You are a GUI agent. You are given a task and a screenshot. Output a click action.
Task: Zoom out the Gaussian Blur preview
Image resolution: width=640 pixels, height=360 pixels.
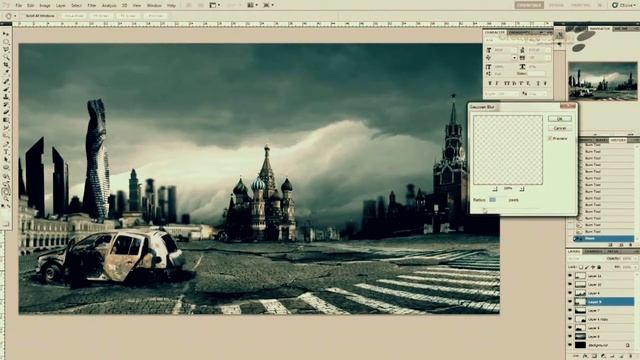point(495,189)
